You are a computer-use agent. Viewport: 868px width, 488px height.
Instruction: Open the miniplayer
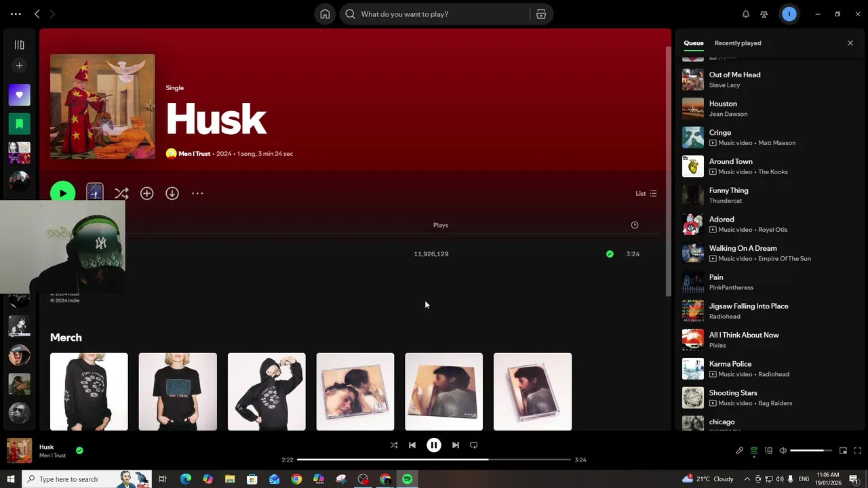coord(843,451)
